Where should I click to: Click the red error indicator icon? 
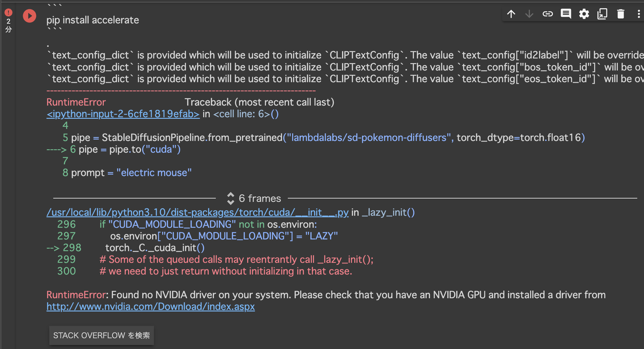tap(8, 12)
